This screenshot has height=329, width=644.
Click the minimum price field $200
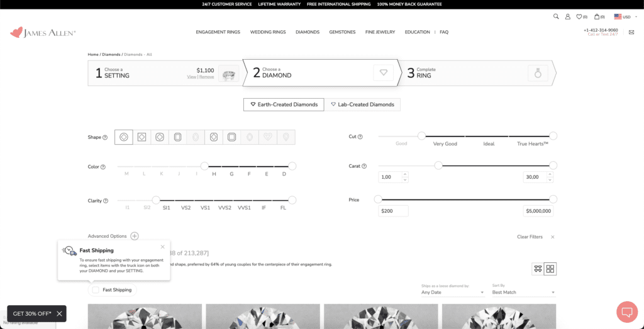394,211
